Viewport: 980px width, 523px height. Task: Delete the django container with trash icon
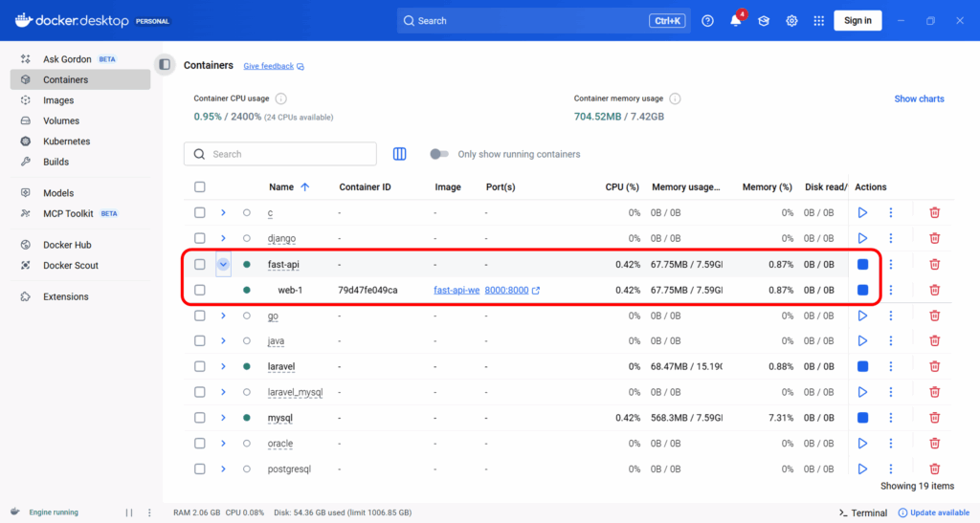(x=935, y=238)
